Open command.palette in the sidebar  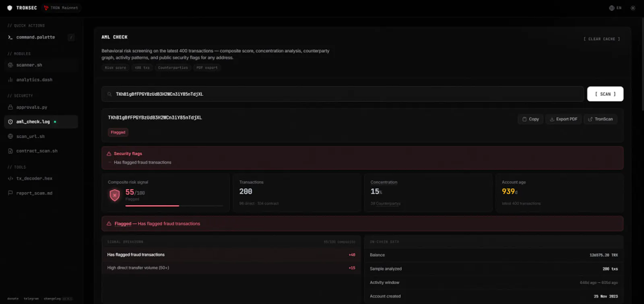pos(41,37)
